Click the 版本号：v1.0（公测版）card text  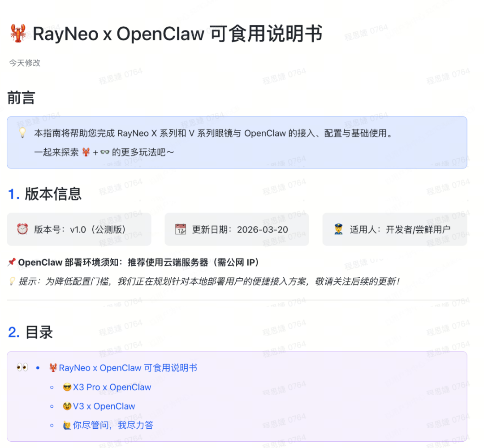[x=80, y=229]
